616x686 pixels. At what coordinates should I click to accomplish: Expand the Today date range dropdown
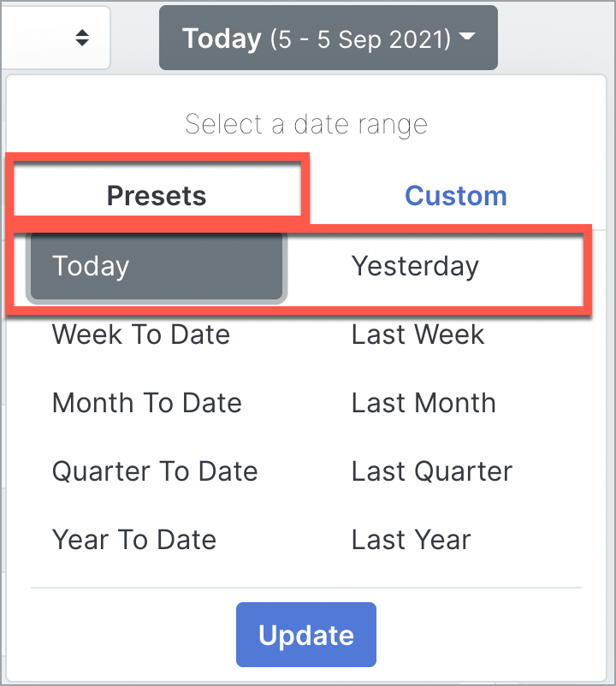tap(329, 37)
